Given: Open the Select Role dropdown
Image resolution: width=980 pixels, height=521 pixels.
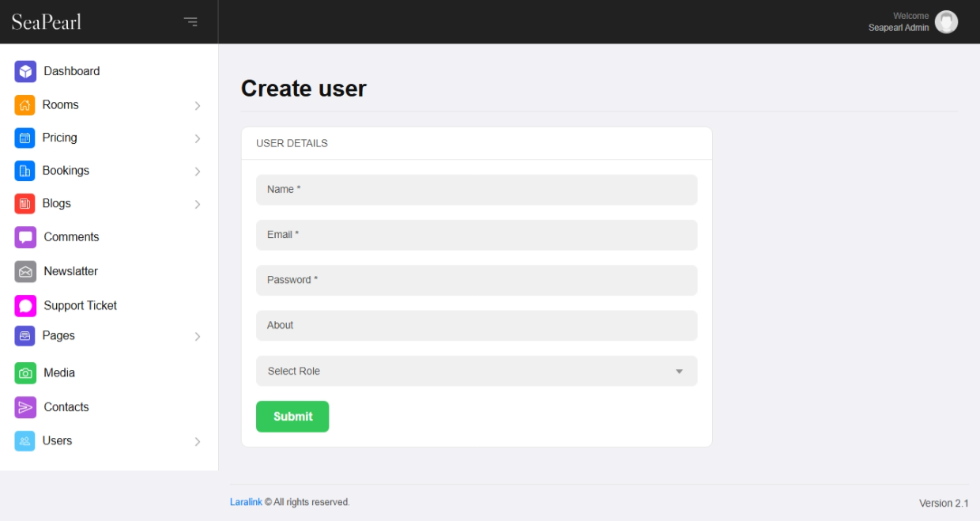Looking at the screenshot, I should click(477, 371).
